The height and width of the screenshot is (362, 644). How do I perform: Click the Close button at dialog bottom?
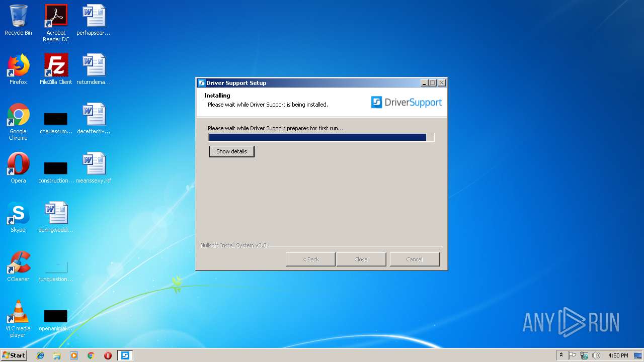coord(361,259)
